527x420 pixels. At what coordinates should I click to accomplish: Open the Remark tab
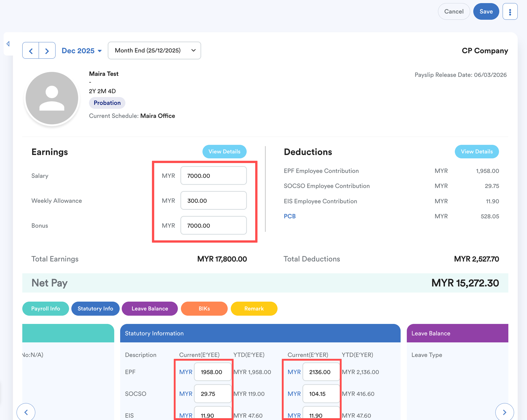254,309
